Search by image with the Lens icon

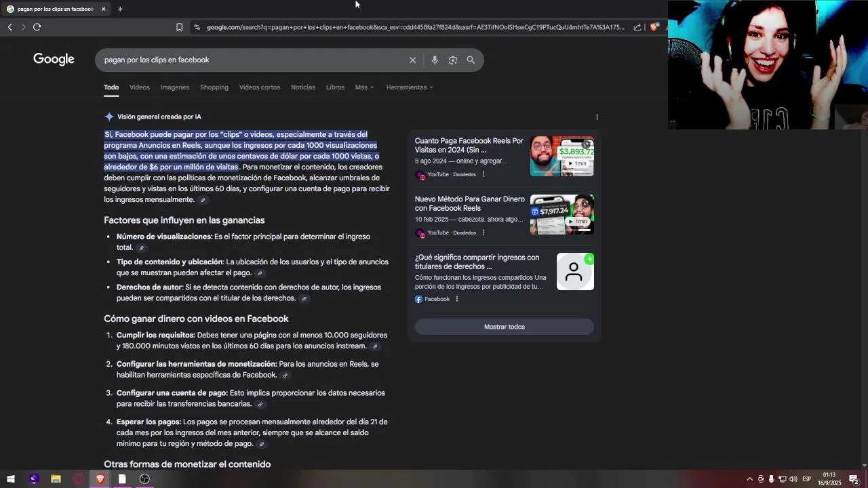point(453,60)
